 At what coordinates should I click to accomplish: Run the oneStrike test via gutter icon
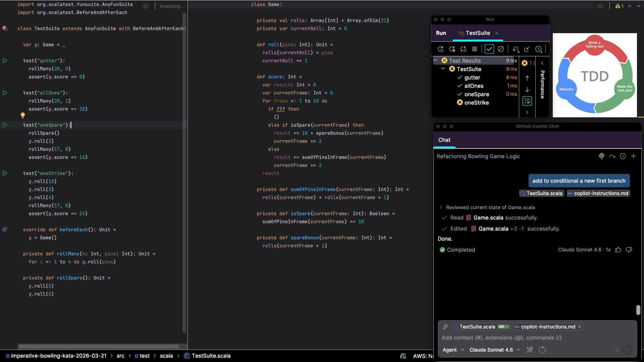tap(5, 173)
